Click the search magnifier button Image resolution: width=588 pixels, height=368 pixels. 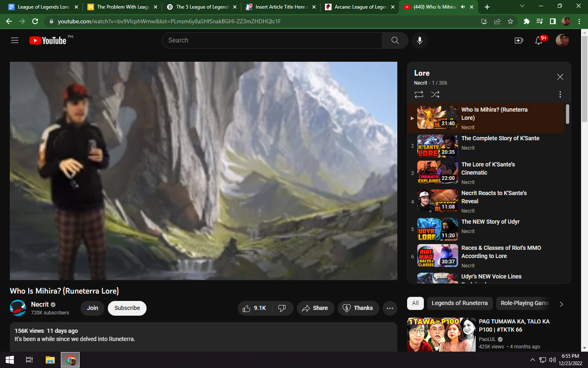395,40
